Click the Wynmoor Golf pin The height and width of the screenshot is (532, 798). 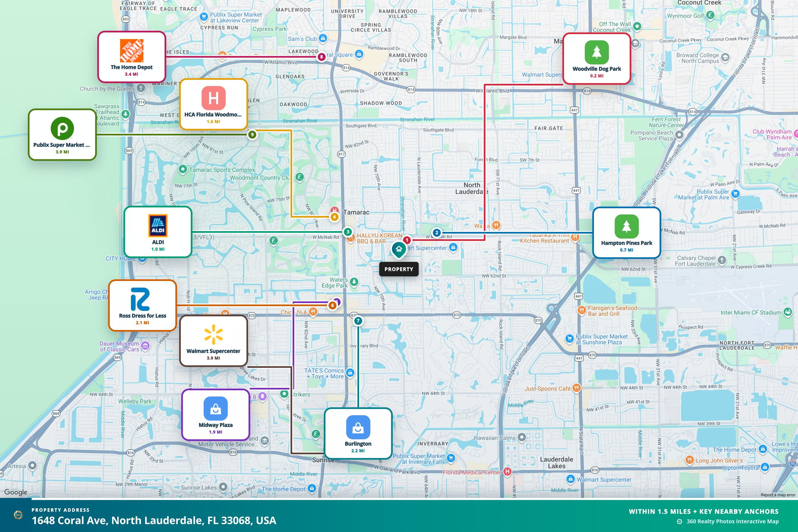coord(710,15)
